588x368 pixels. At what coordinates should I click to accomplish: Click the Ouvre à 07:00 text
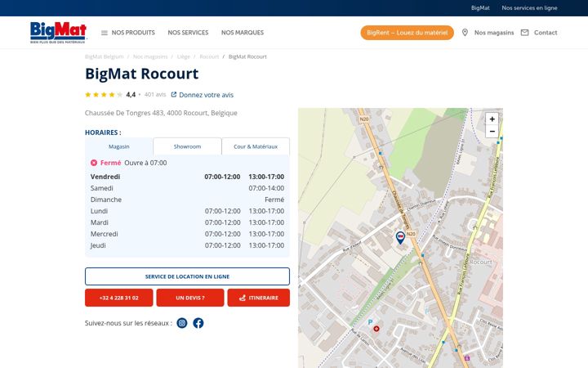click(x=145, y=163)
